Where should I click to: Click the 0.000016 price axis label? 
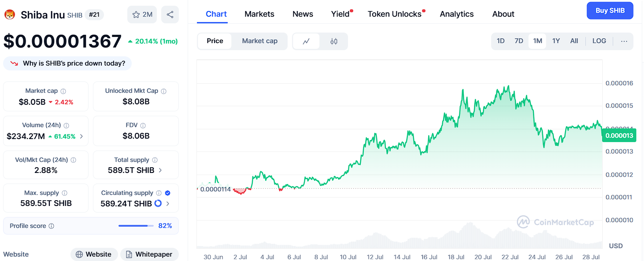coord(619,83)
